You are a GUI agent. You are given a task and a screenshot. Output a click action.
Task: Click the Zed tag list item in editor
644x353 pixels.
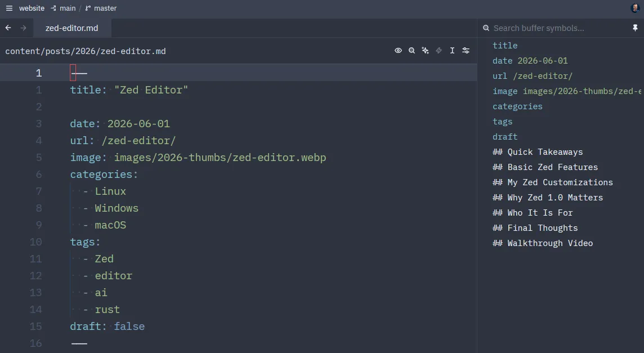(104, 259)
